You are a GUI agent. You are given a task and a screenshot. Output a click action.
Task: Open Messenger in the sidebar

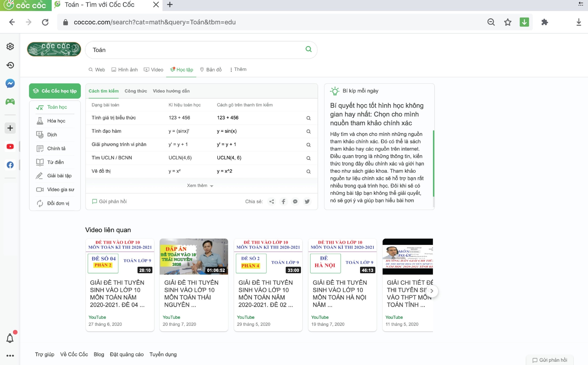[10, 84]
